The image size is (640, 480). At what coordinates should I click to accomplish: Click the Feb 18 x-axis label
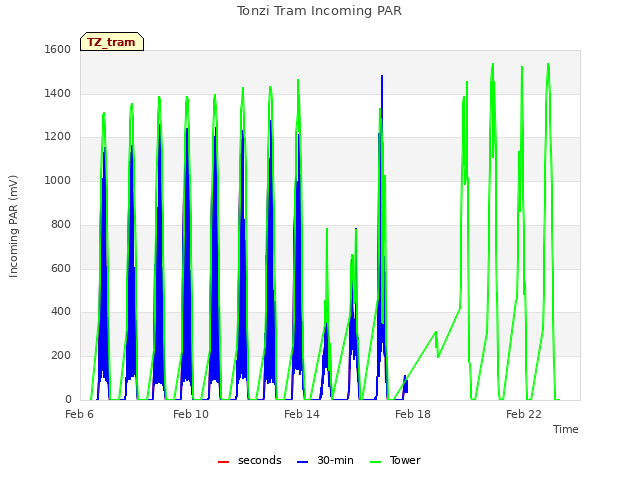click(413, 414)
